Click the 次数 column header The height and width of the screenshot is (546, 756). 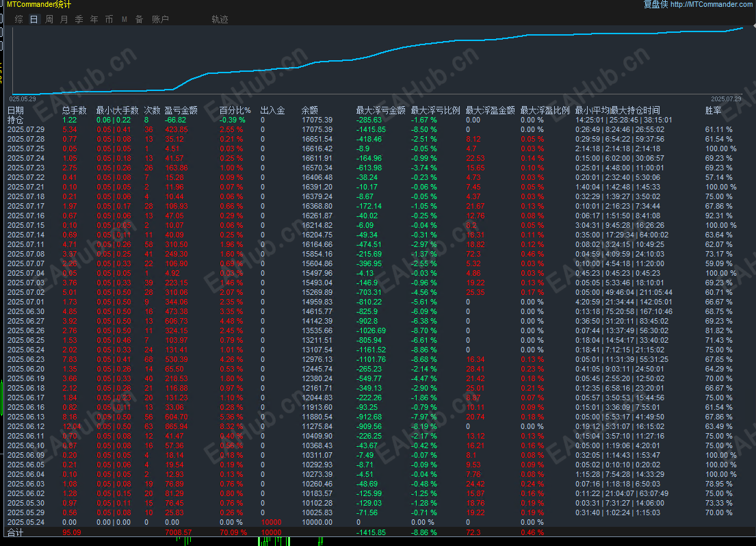click(x=153, y=110)
